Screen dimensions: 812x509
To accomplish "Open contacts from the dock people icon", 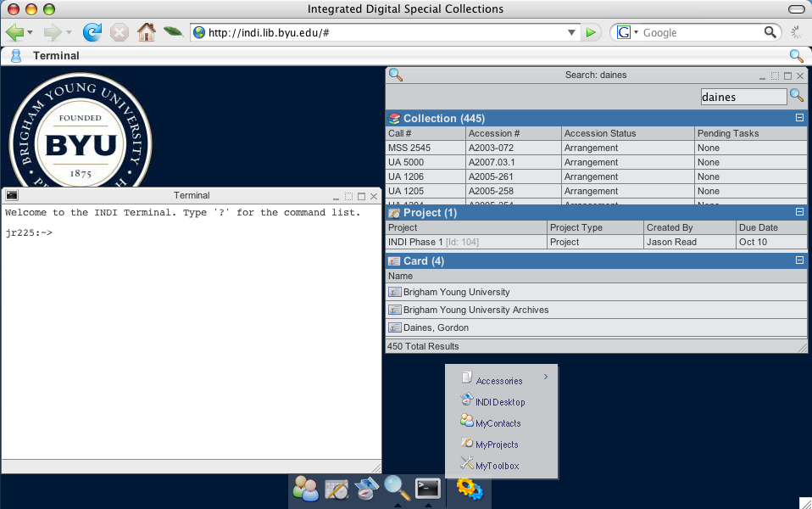I will tap(305, 489).
